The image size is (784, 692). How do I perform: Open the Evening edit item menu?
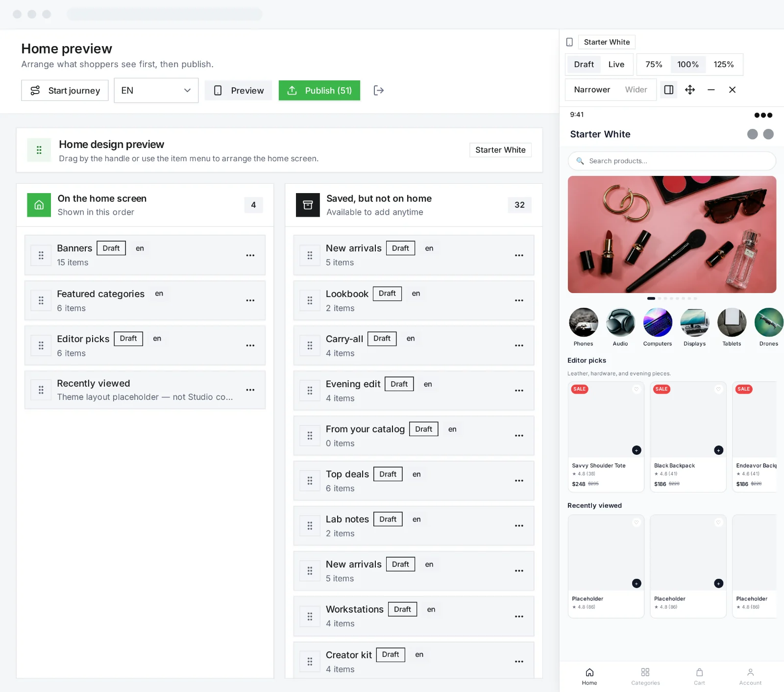519,391
